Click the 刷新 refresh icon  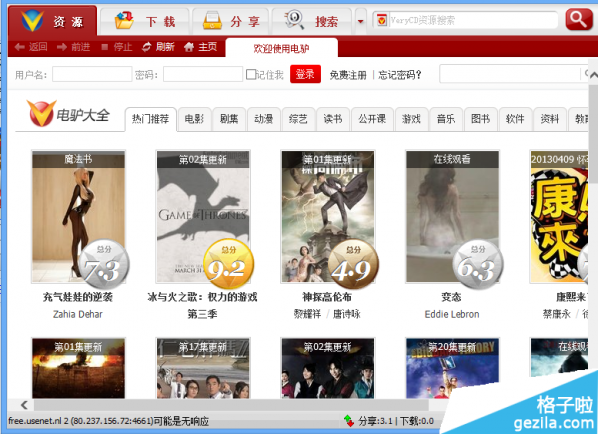click(146, 47)
